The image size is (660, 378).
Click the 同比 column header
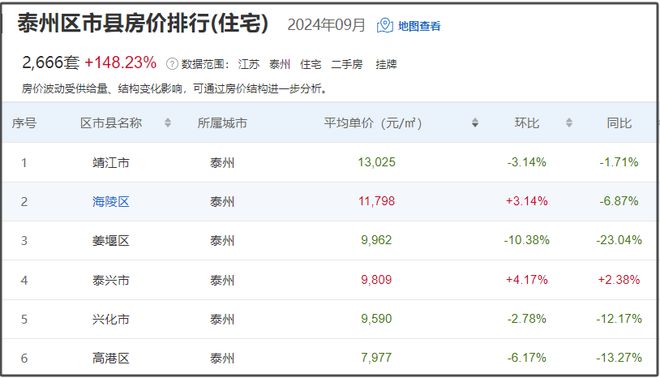click(619, 123)
